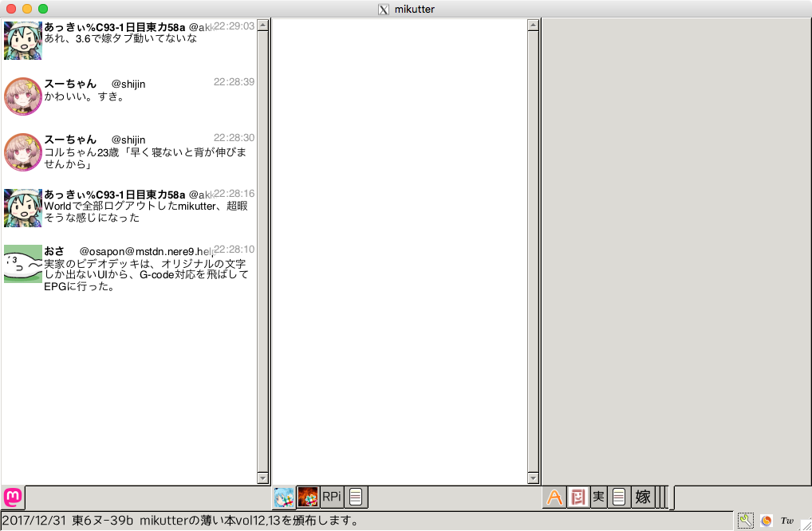Switch to the RPi tab
The width and height of the screenshot is (812, 531).
(x=332, y=498)
